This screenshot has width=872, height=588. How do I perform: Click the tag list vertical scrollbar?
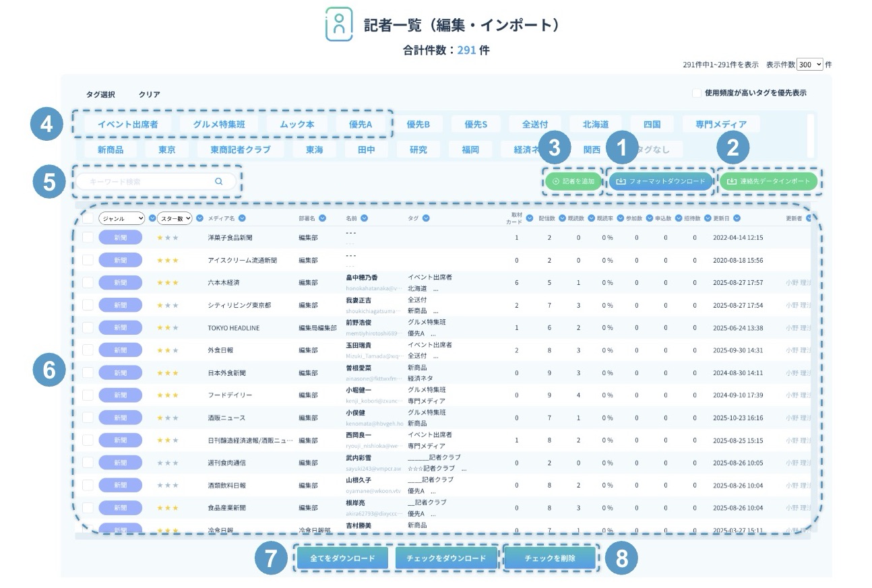pyautogui.click(x=810, y=135)
